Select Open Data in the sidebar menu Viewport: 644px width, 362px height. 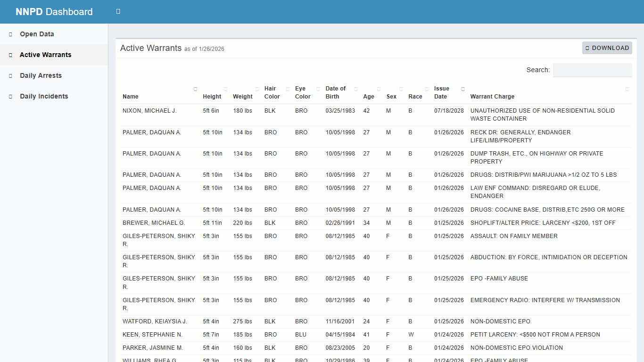click(36, 34)
